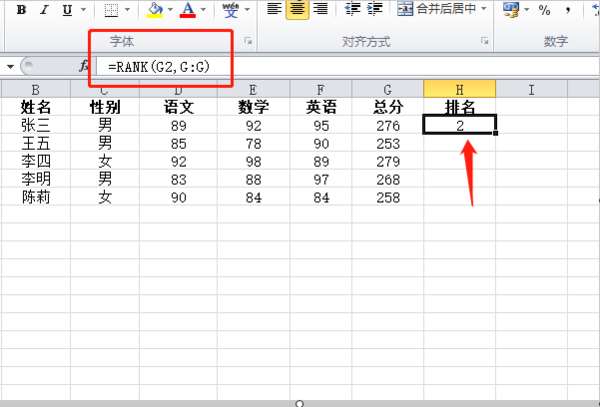Screen dimensions: 600x407
Task: Toggle bold formatting
Action: [x=21, y=10]
